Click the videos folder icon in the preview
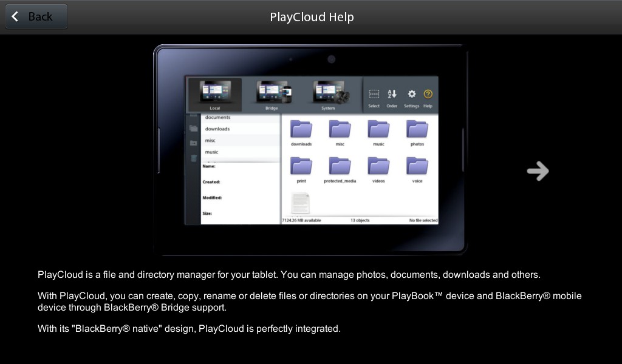Screen dimensions: 622x364 click(x=378, y=166)
